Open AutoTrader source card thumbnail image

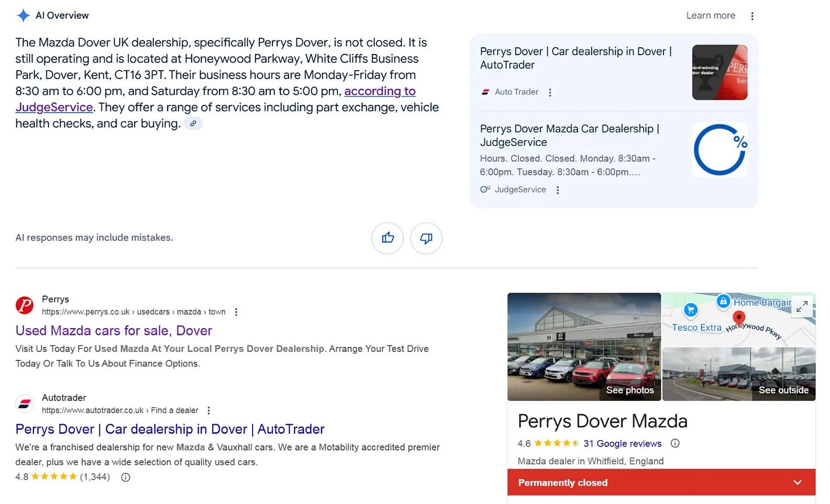719,72
